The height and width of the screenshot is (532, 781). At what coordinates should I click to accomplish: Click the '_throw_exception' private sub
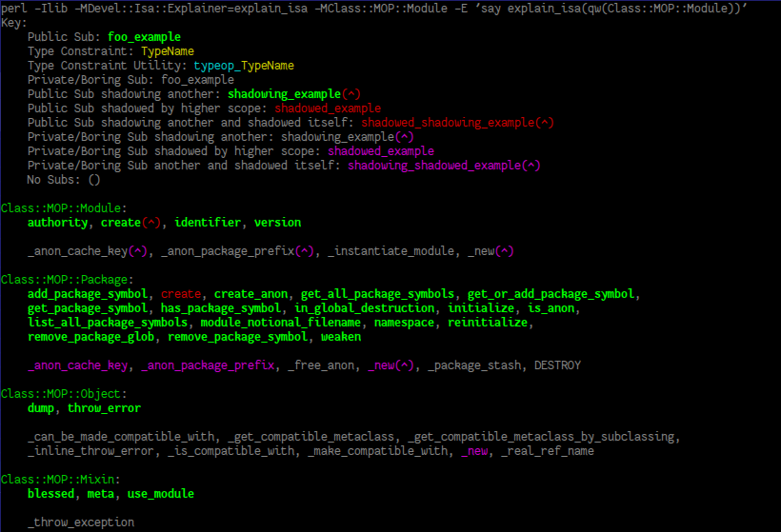[81, 522]
